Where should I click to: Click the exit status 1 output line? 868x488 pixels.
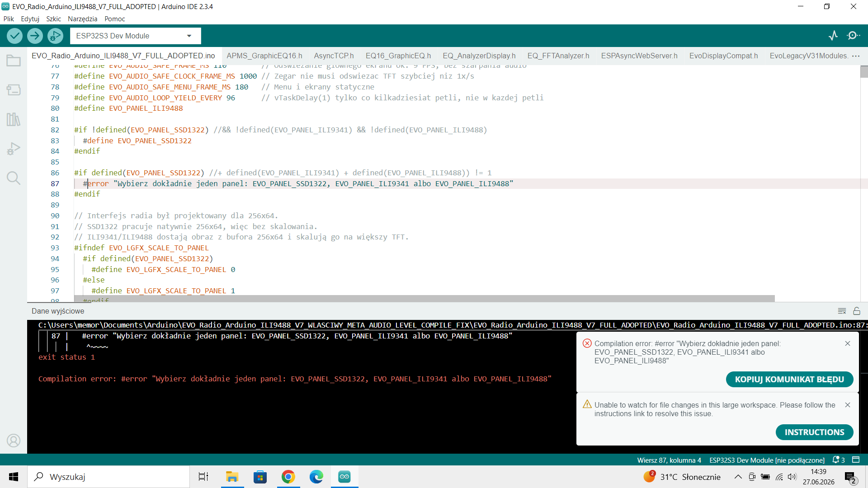click(66, 357)
